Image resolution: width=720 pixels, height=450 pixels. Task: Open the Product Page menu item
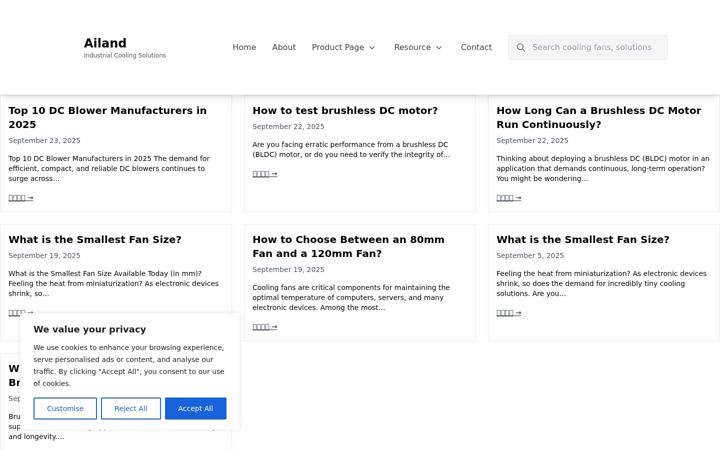pyautogui.click(x=338, y=47)
